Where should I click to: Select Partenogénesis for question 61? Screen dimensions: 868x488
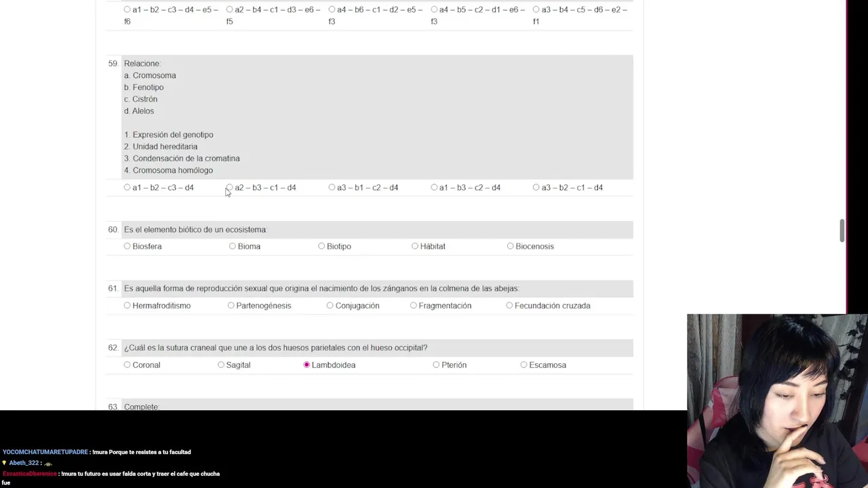click(231, 306)
